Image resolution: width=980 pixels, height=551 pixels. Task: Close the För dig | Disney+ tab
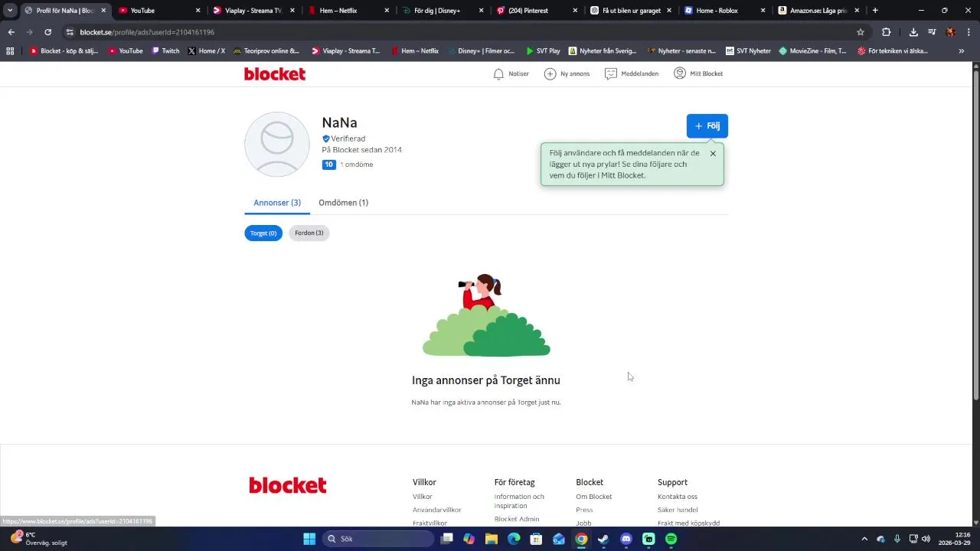click(x=481, y=11)
